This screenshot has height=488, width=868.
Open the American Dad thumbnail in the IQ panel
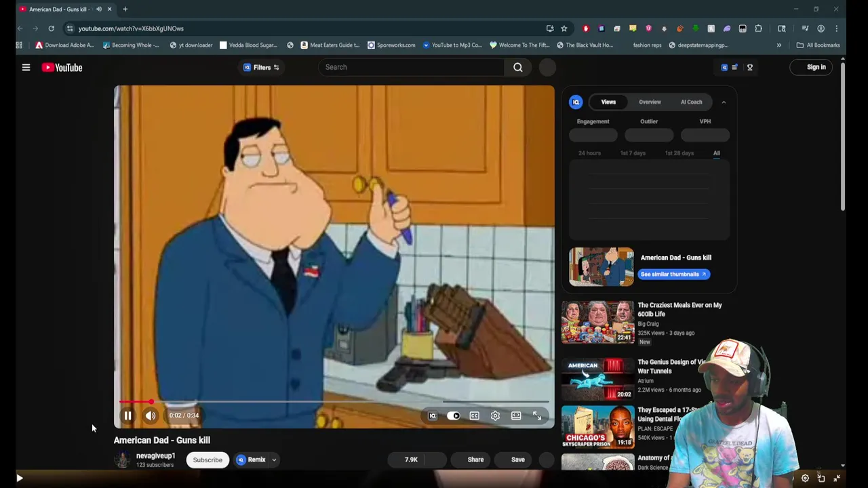pyautogui.click(x=601, y=266)
